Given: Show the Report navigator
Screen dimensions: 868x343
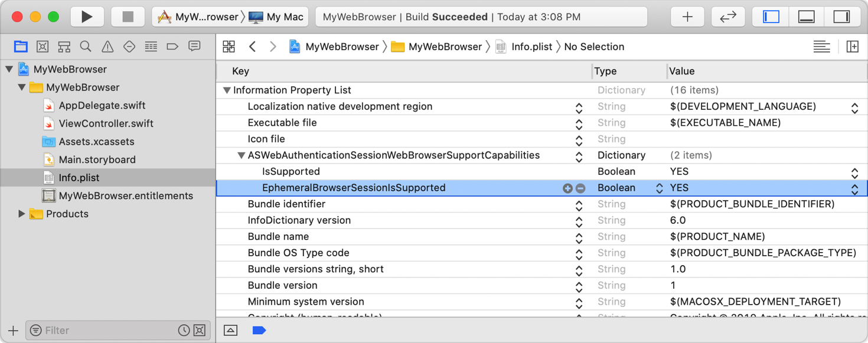Looking at the screenshot, I should (x=194, y=46).
